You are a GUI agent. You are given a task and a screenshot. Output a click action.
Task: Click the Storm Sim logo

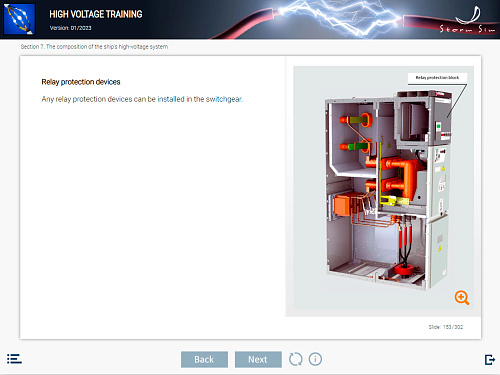(x=468, y=20)
